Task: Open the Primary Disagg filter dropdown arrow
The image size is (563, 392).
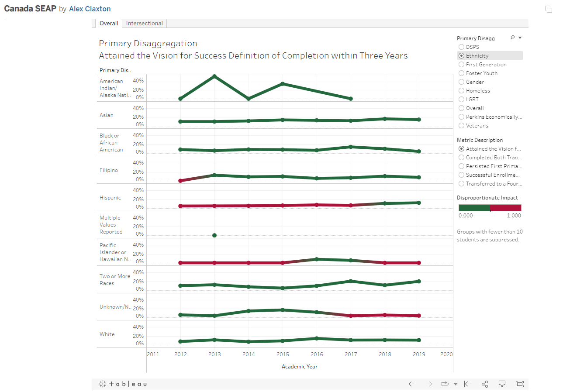Action: pyautogui.click(x=520, y=38)
